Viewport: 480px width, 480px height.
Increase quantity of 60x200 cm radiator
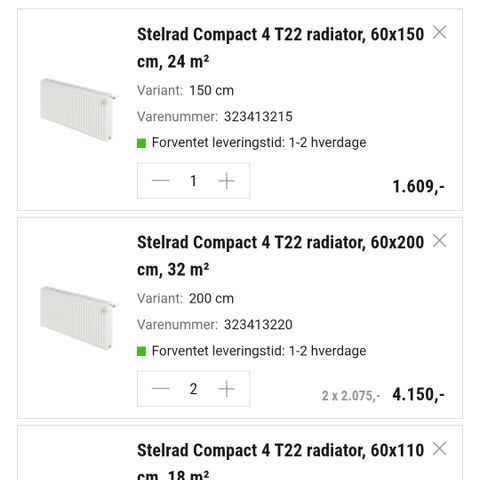pyautogui.click(x=226, y=389)
